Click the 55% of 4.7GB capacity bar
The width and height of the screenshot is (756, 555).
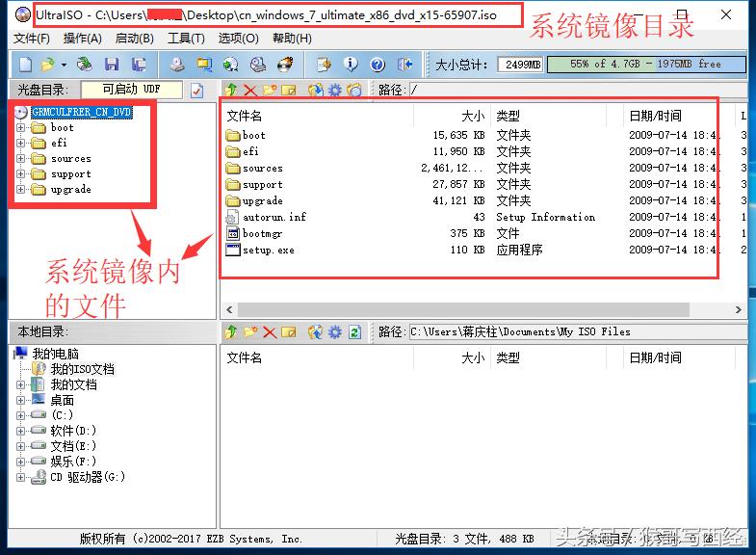point(645,65)
